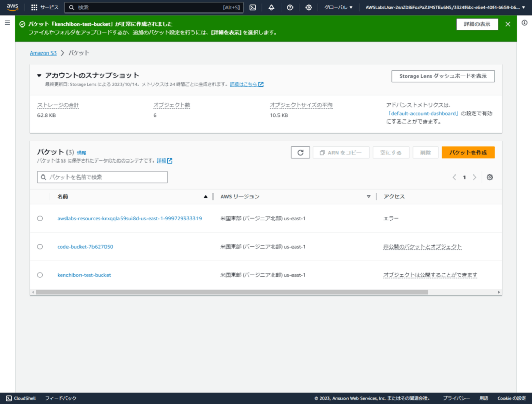
Task: Click the バケットを名前で検索 filter field
Action: [102, 177]
